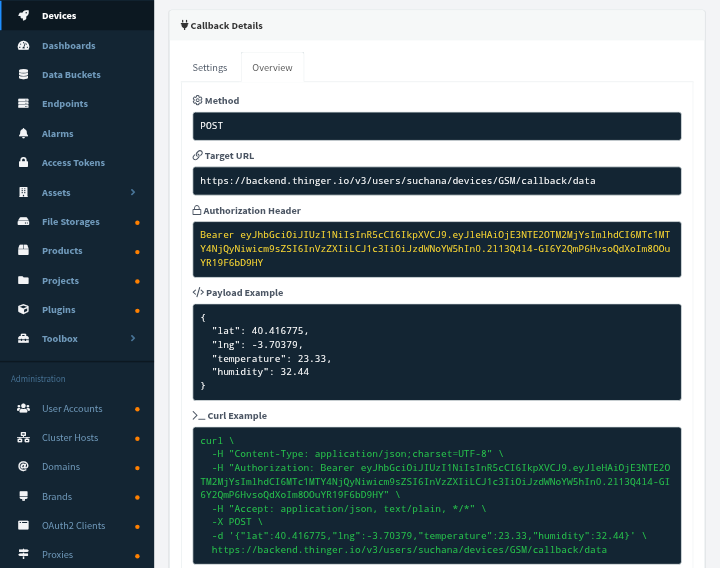Click the payload example JSON block

[437, 352]
